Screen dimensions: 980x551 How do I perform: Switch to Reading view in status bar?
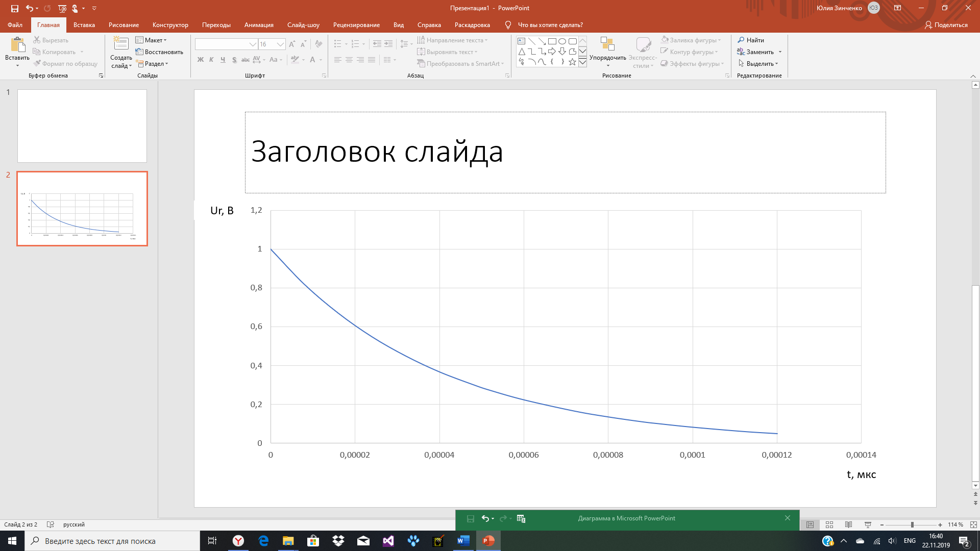[848, 524]
